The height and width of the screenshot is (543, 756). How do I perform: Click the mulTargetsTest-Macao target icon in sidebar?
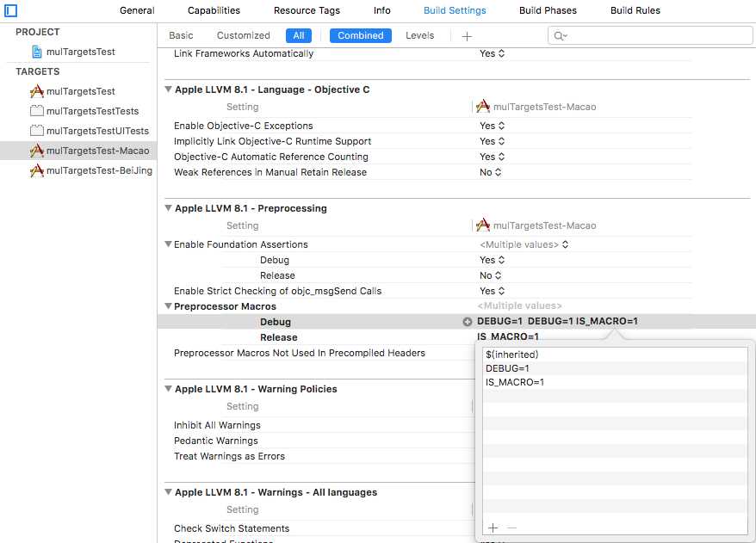pyautogui.click(x=37, y=151)
